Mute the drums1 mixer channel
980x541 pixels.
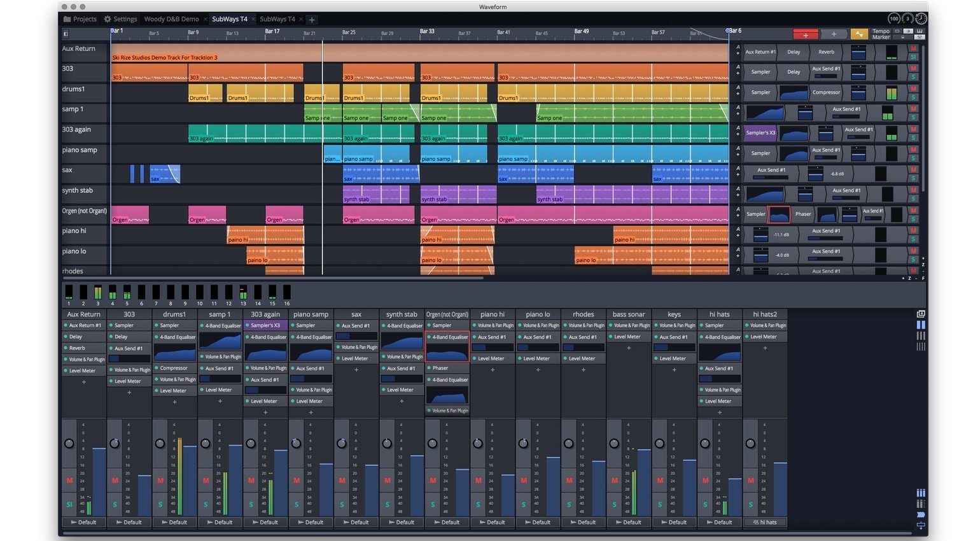[x=160, y=481]
